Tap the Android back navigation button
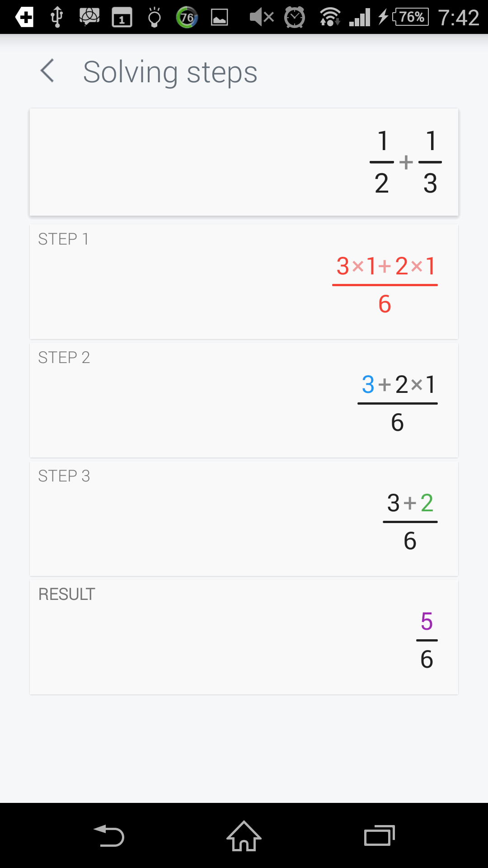 tap(109, 835)
